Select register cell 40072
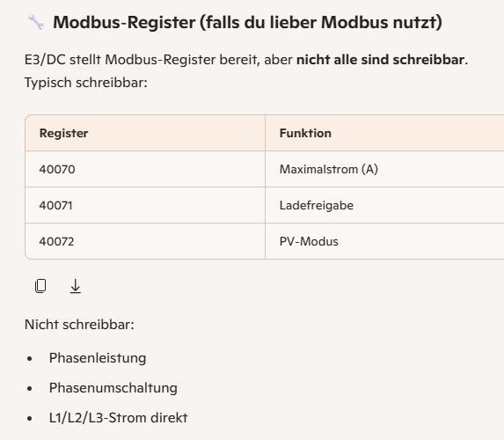Viewport: 504px width, 440px height. pos(145,241)
